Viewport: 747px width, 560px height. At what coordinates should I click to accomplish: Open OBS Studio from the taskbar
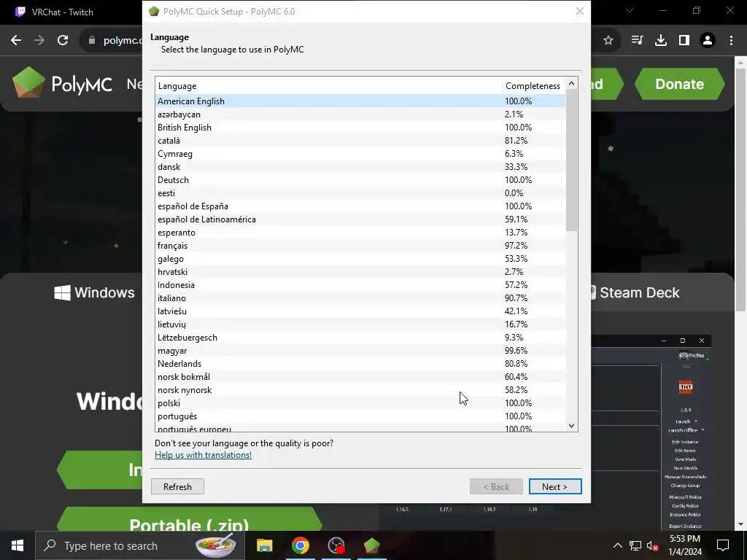[x=336, y=545]
